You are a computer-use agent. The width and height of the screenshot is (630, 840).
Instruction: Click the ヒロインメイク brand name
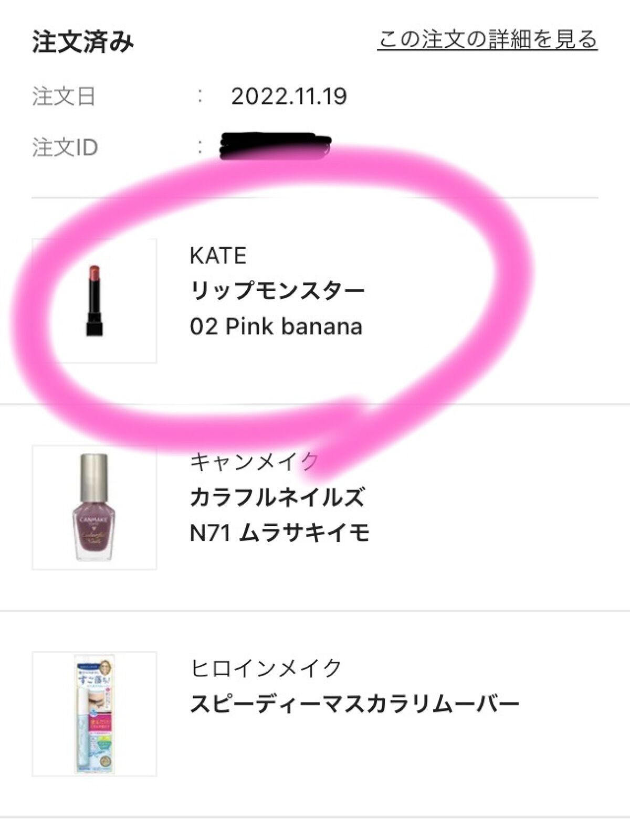point(266,668)
